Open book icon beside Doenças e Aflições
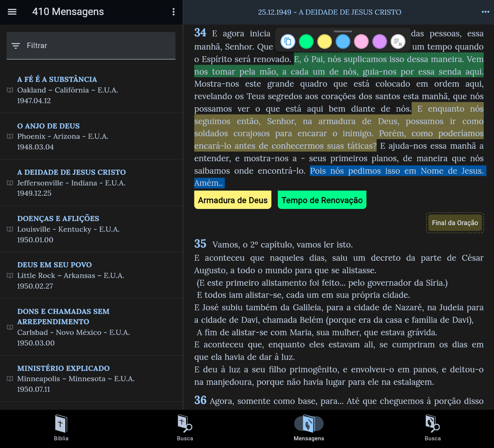494x448 pixels. click(10, 229)
